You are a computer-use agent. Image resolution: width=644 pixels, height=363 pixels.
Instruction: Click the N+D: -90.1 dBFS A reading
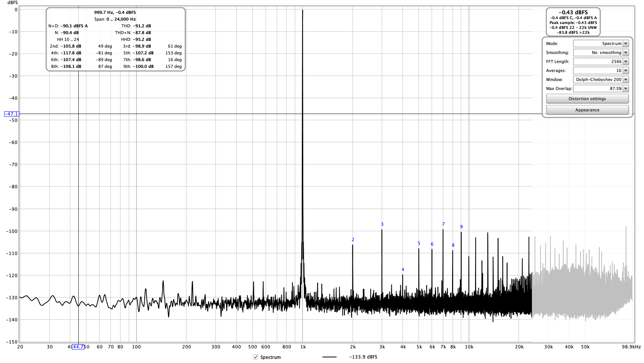pos(68,26)
